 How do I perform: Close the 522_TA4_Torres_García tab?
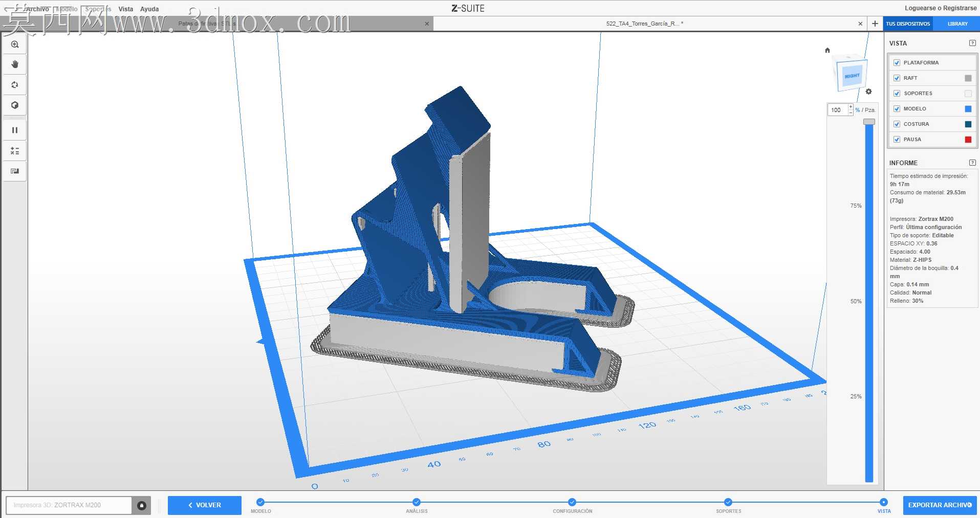[860, 24]
